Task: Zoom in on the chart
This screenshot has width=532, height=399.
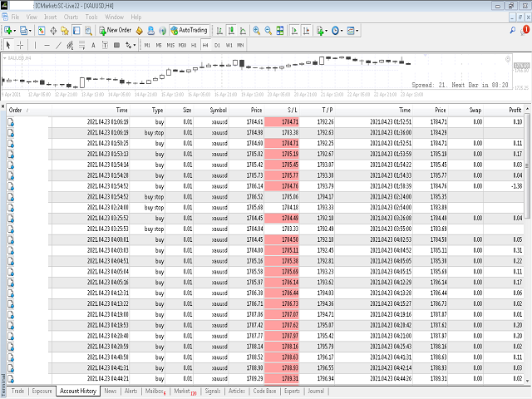Action: click(257, 31)
